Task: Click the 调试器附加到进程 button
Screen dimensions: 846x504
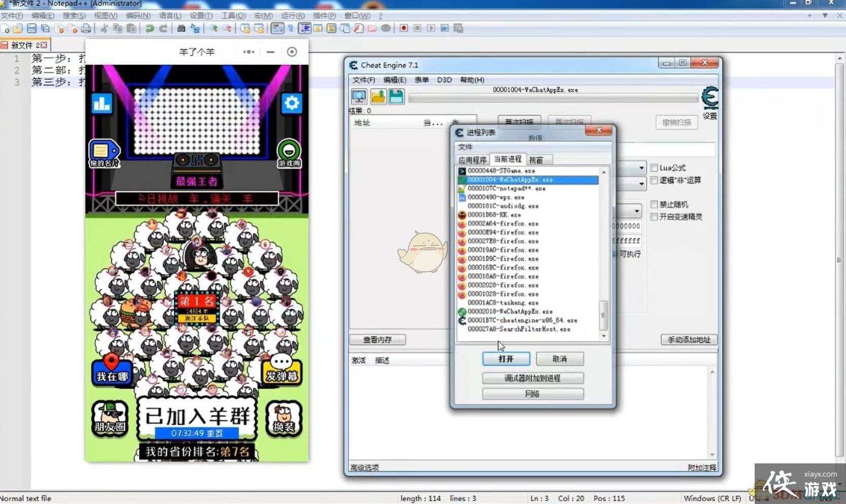Action: [x=532, y=378]
